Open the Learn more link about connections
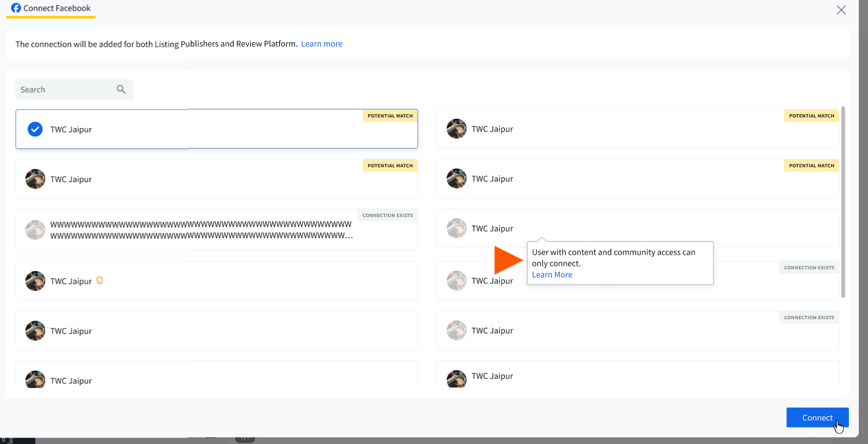The image size is (868, 444). (321, 44)
